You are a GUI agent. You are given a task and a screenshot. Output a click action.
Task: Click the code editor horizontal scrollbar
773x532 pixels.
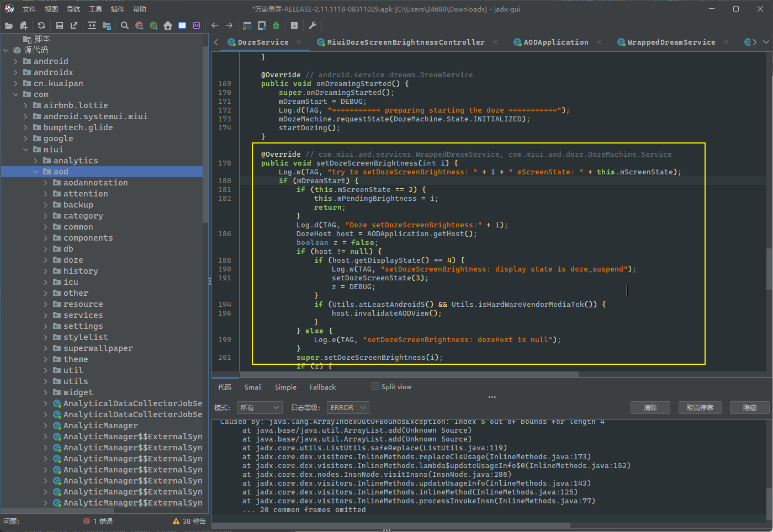pos(395,374)
